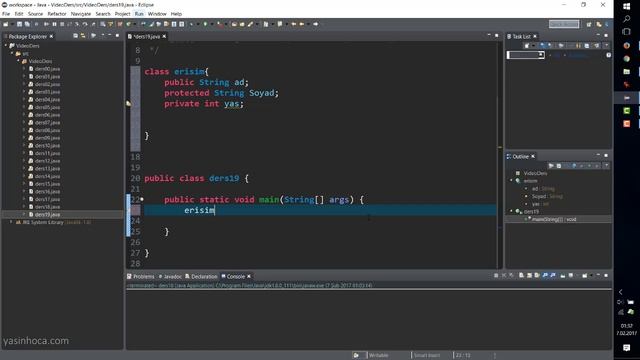Switch to the Problems tab
640x360 pixels.
tap(141, 276)
